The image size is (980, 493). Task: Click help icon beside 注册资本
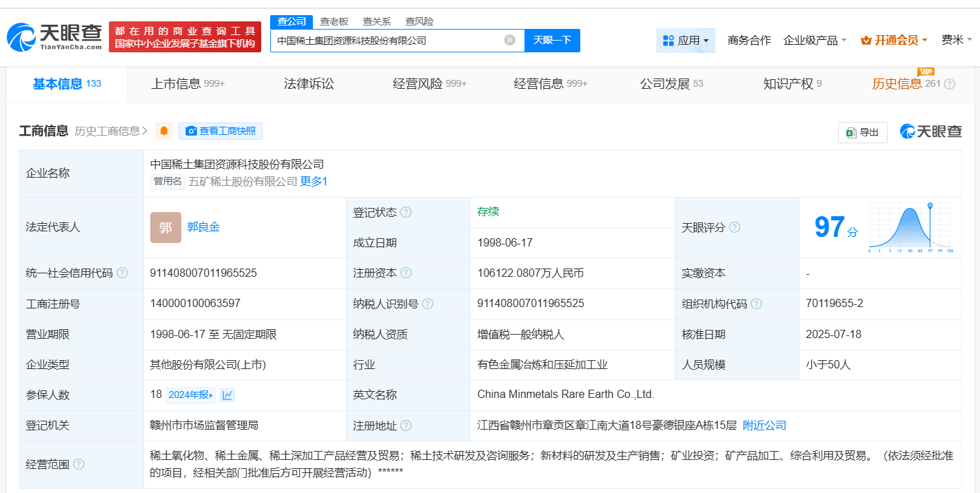pos(406,273)
